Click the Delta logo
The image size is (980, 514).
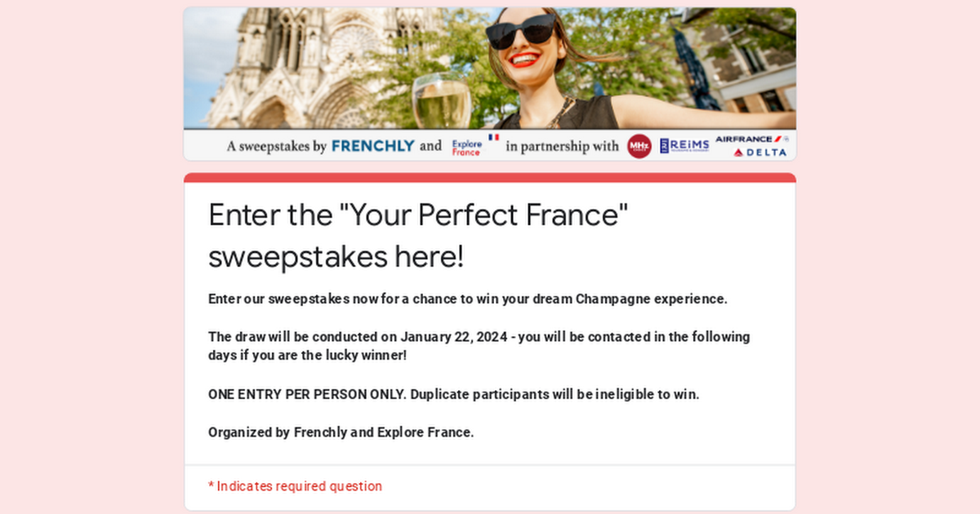point(759,152)
